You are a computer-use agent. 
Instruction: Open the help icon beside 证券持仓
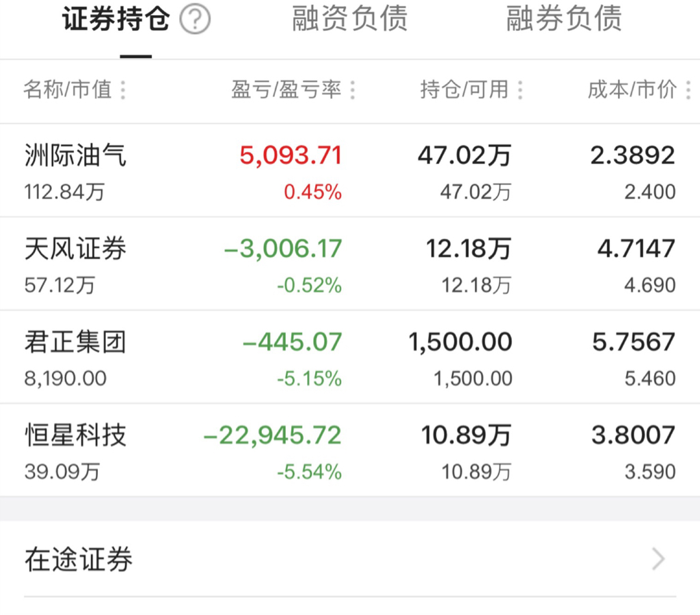[195, 19]
